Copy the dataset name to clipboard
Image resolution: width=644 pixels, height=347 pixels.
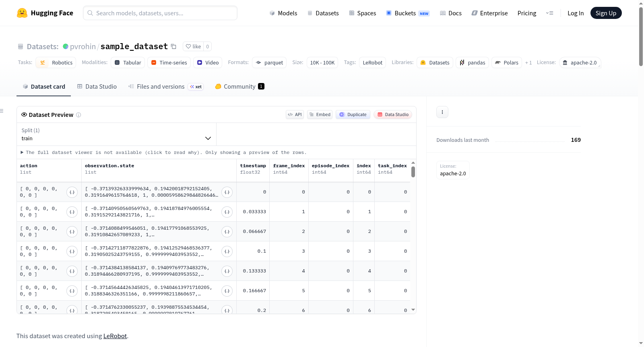pyautogui.click(x=173, y=46)
